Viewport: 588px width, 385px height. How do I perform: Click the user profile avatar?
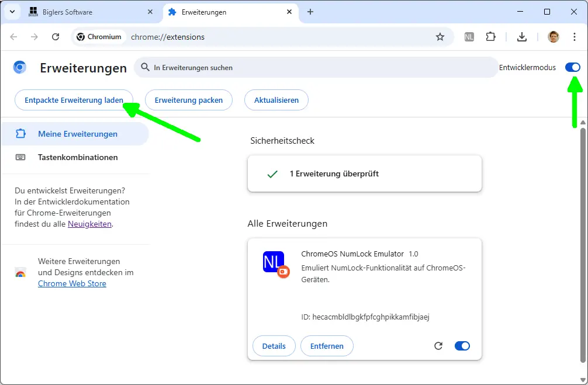click(553, 37)
